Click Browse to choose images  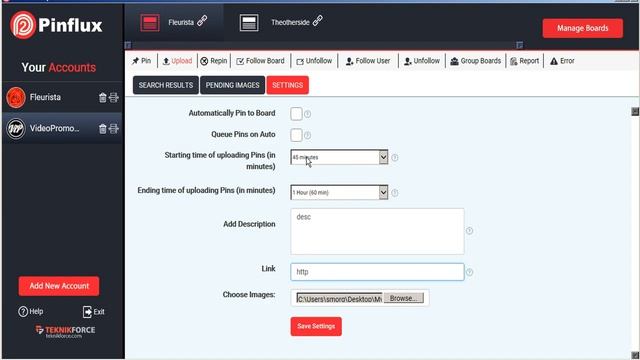click(x=403, y=298)
